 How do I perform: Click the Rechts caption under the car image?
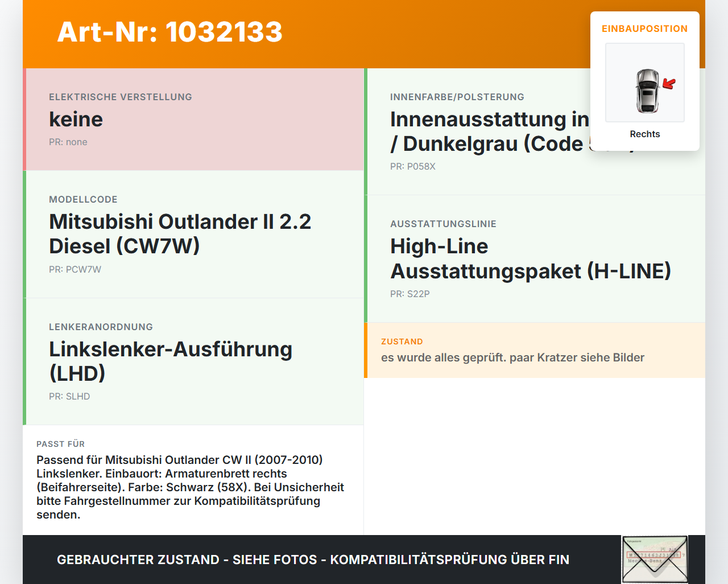click(x=645, y=134)
